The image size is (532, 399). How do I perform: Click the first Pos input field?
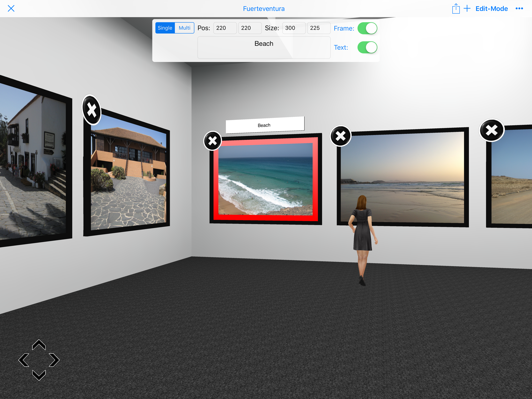(x=225, y=28)
